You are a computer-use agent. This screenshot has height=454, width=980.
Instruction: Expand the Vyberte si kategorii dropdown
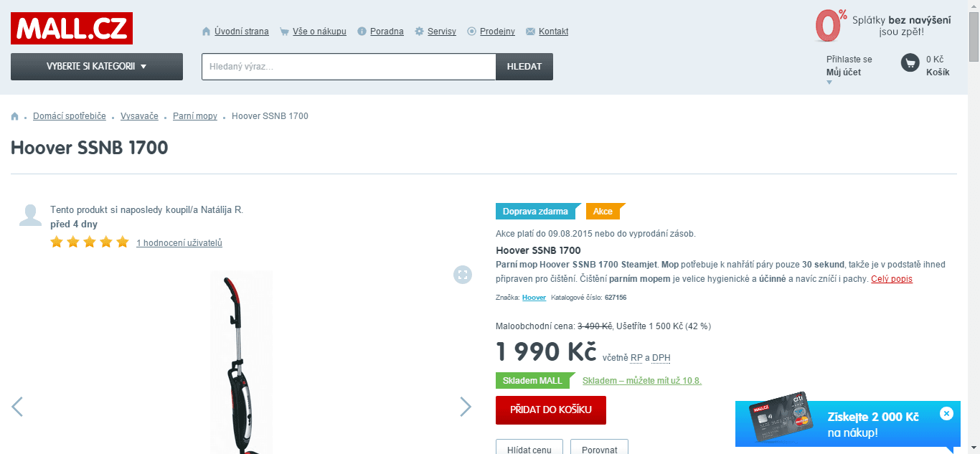coord(97,67)
